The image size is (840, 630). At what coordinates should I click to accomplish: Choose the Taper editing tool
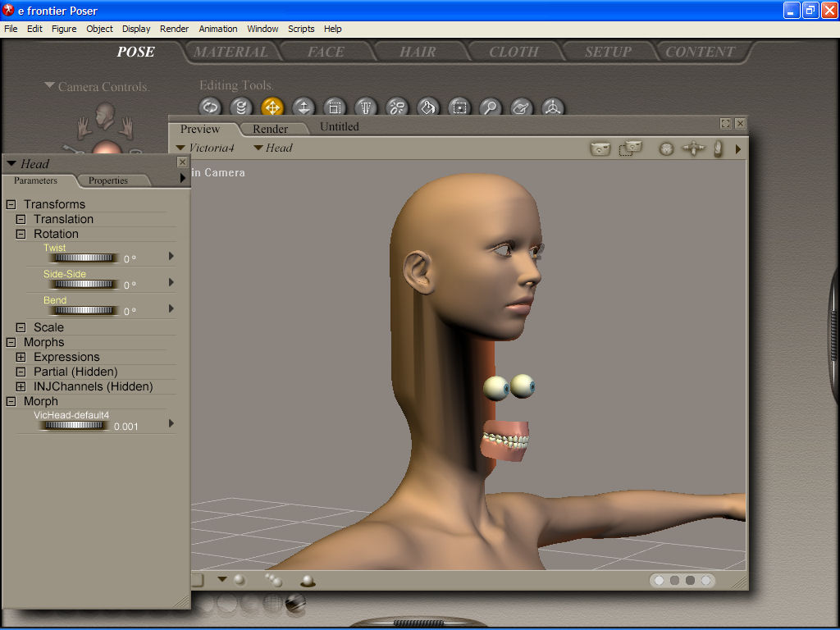(x=366, y=107)
